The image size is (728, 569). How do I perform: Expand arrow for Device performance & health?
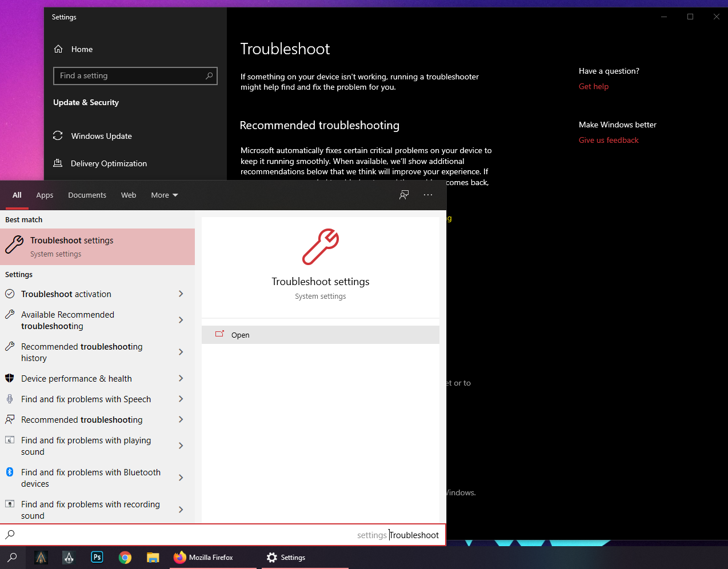(x=181, y=378)
